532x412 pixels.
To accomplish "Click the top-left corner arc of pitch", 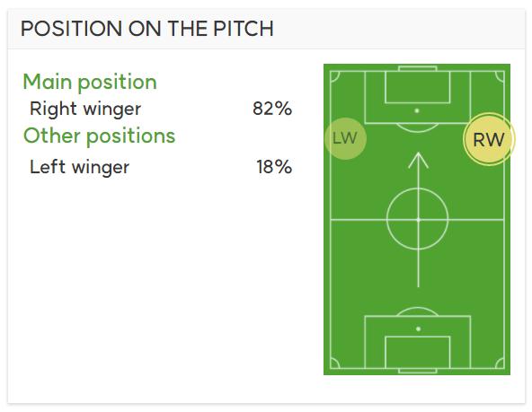I will [334, 76].
